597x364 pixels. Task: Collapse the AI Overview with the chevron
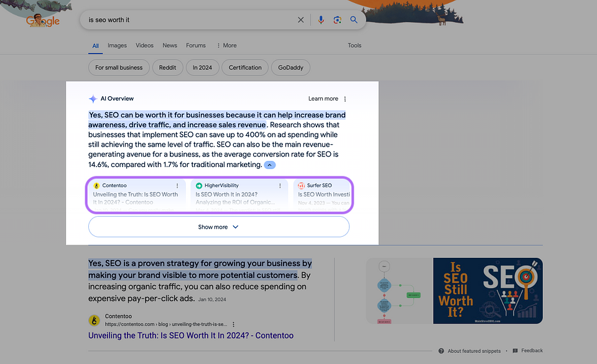coord(269,165)
